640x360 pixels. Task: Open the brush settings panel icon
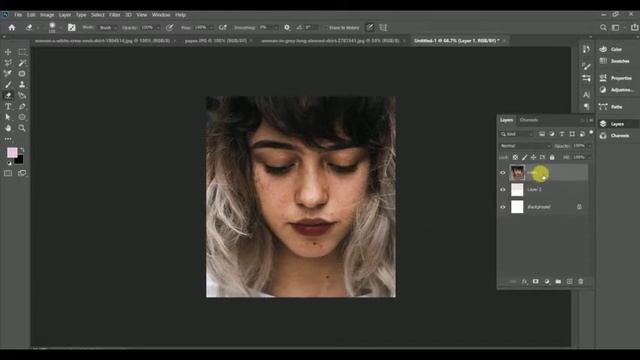coord(71,27)
